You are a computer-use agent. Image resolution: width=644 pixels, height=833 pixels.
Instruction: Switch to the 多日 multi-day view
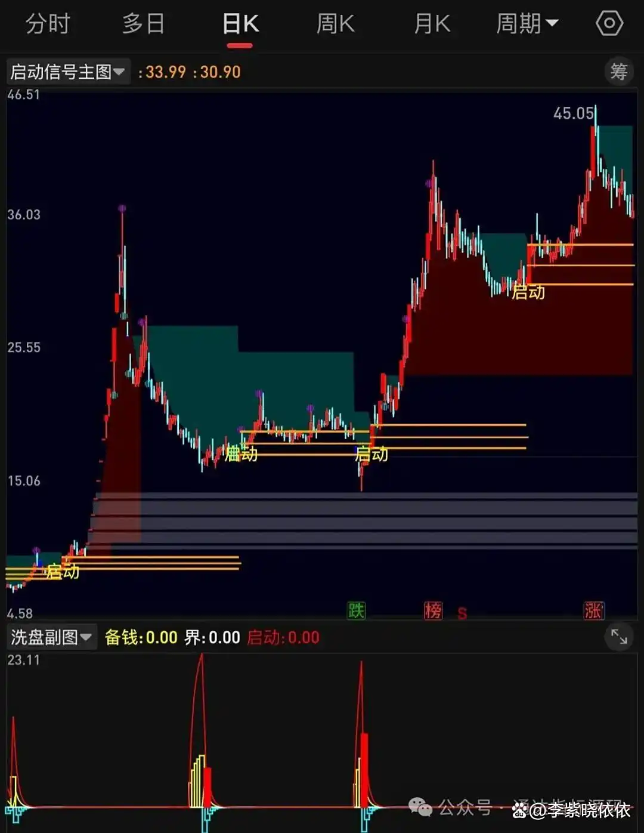coord(143,24)
